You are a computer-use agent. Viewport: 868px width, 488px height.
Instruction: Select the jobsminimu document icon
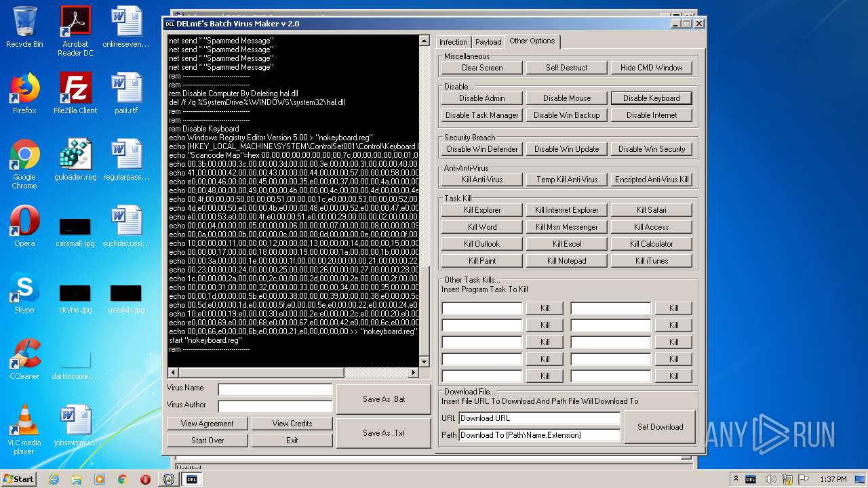75,426
